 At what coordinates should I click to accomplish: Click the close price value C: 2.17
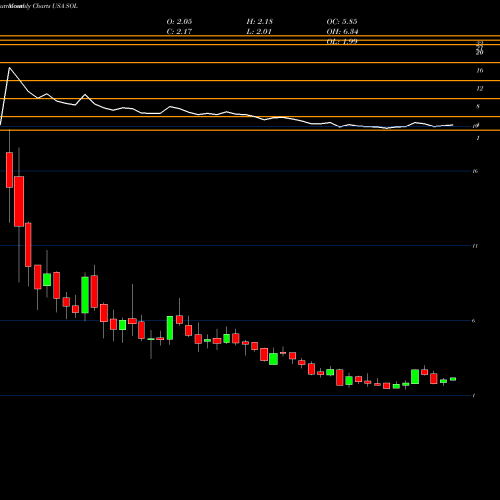[179, 32]
